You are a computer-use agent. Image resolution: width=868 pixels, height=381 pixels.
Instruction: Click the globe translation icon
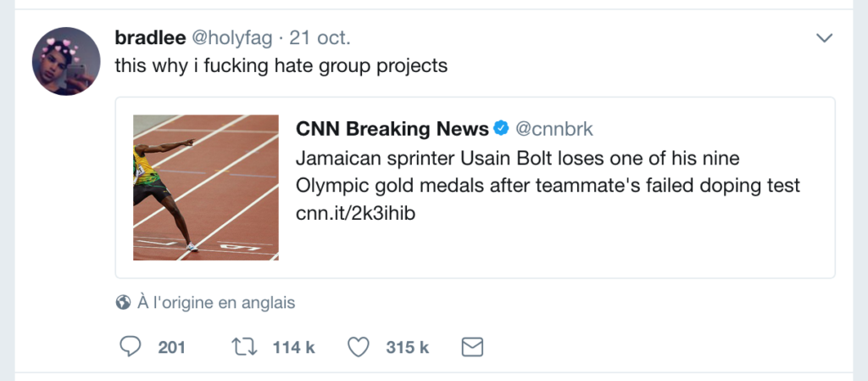pyautogui.click(x=123, y=302)
